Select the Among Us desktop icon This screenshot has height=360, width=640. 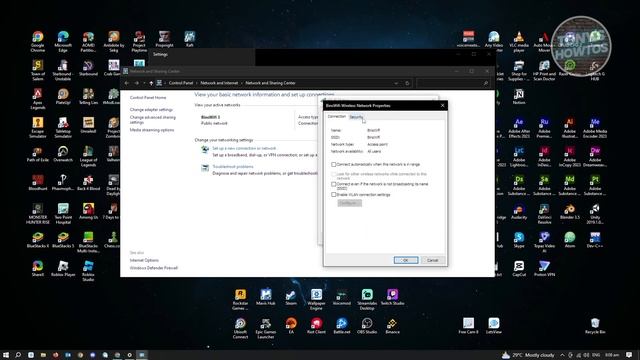click(88, 211)
